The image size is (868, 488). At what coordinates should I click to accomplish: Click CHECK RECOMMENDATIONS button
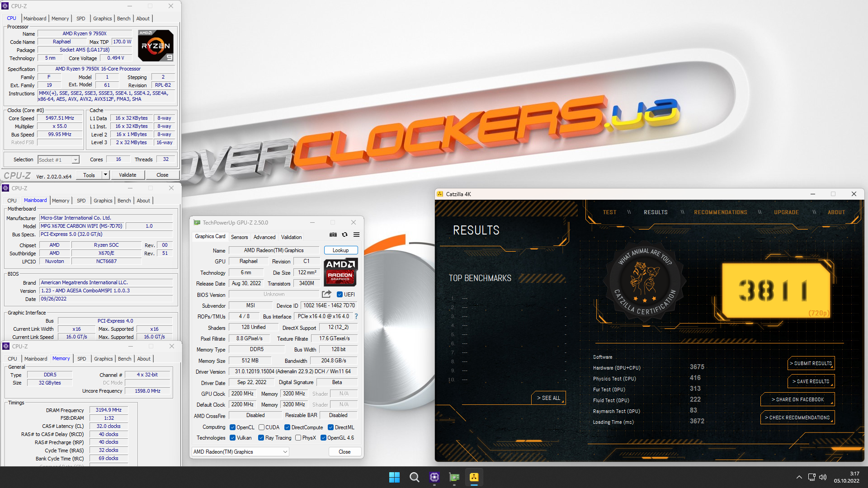(797, 418)
